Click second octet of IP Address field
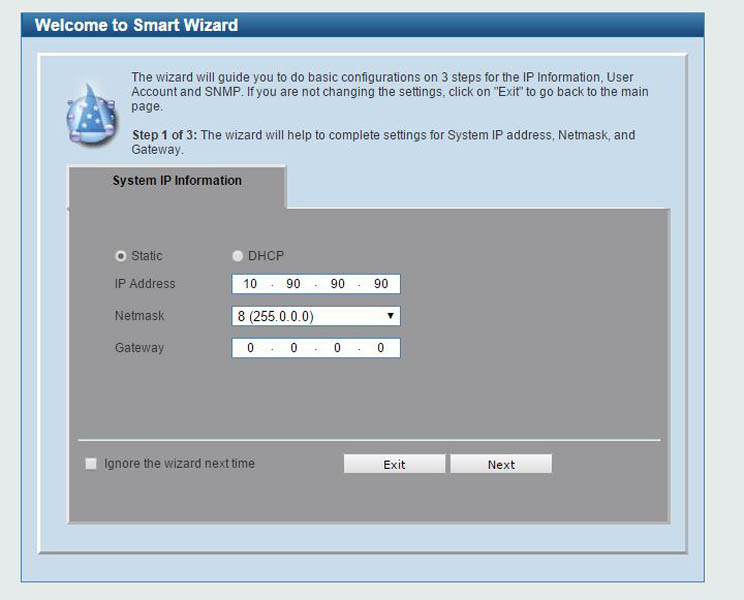 coord(293,284)
